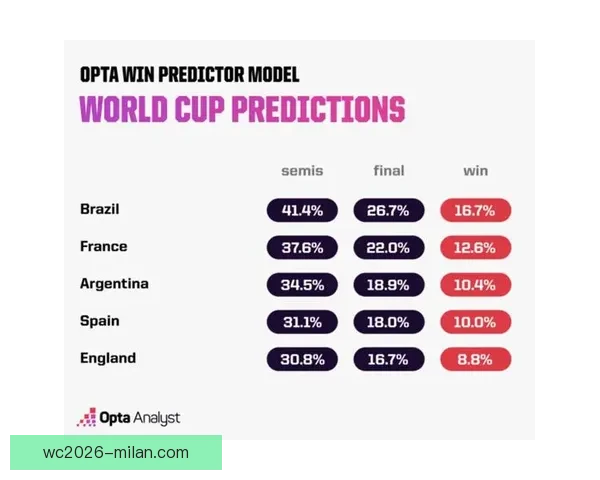
Task: Click the Argentina row label
Action: [x=114, y=284]
